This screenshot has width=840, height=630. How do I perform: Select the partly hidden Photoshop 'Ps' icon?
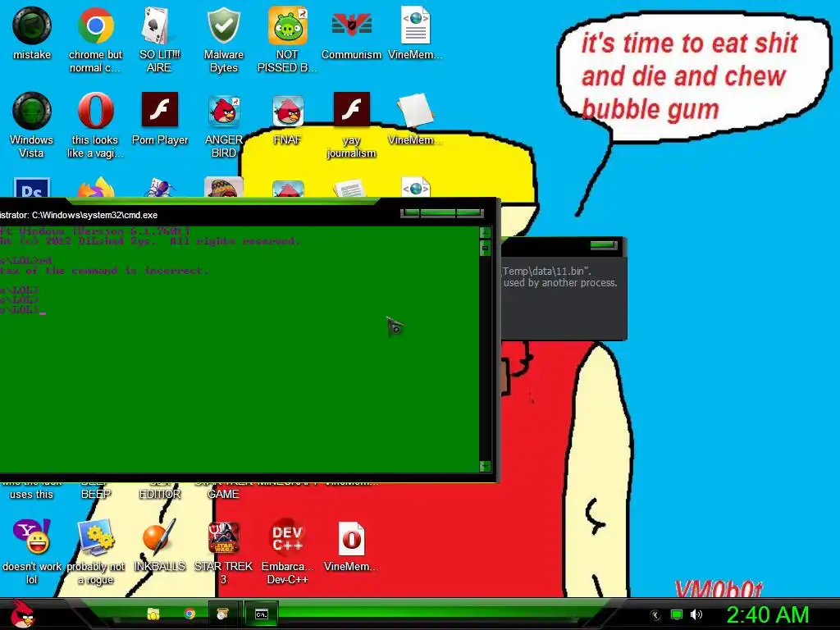32,187
